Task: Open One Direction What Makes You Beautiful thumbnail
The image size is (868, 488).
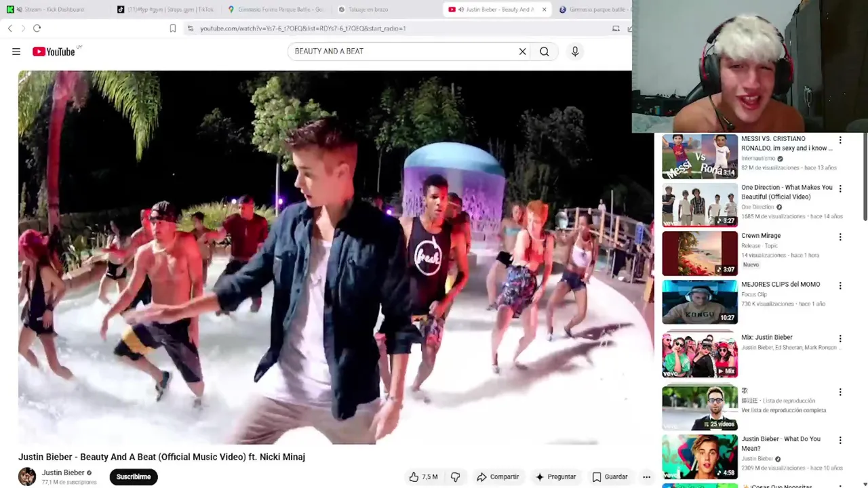Action: pyautogui.click(x=700, y=205)
